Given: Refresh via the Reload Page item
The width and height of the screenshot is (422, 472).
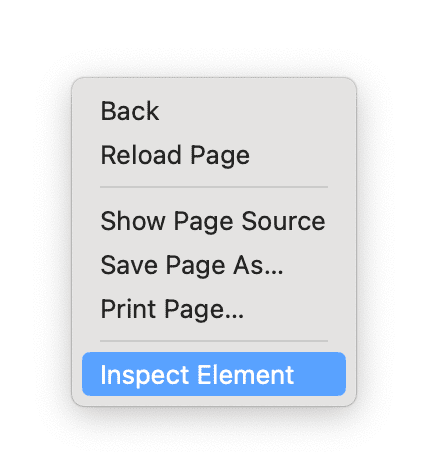Looking at the screenshot, I should tap(214, 155).
